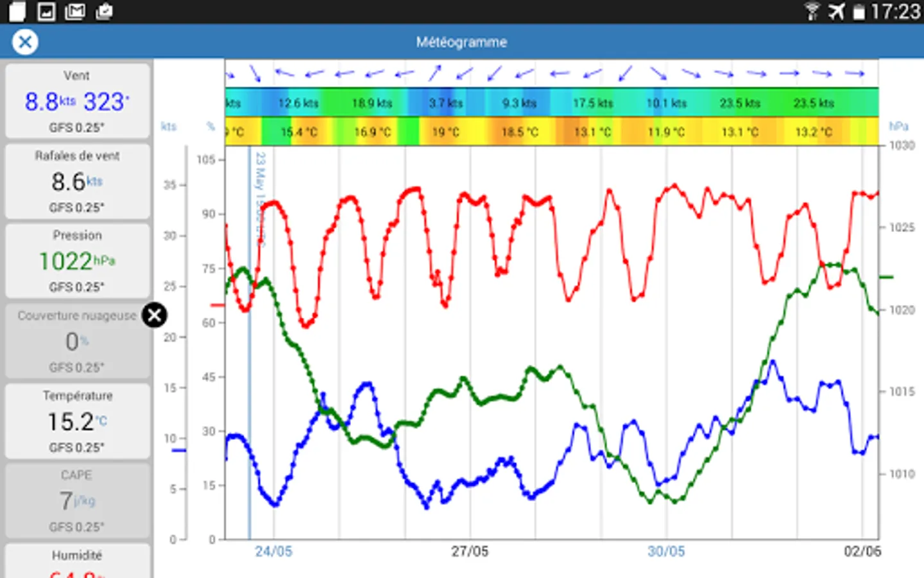Select the 30/05 date label
This screenshot has height=578, width=924.
coord(666,552)
